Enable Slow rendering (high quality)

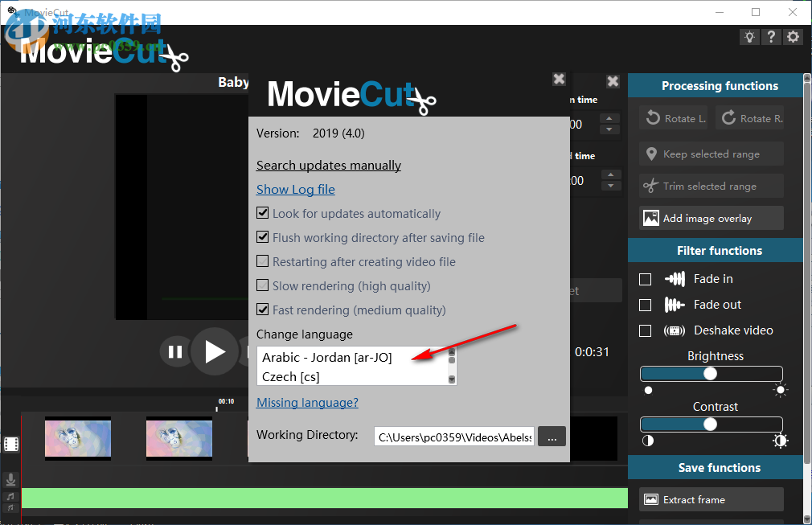(x=262, y=285)
